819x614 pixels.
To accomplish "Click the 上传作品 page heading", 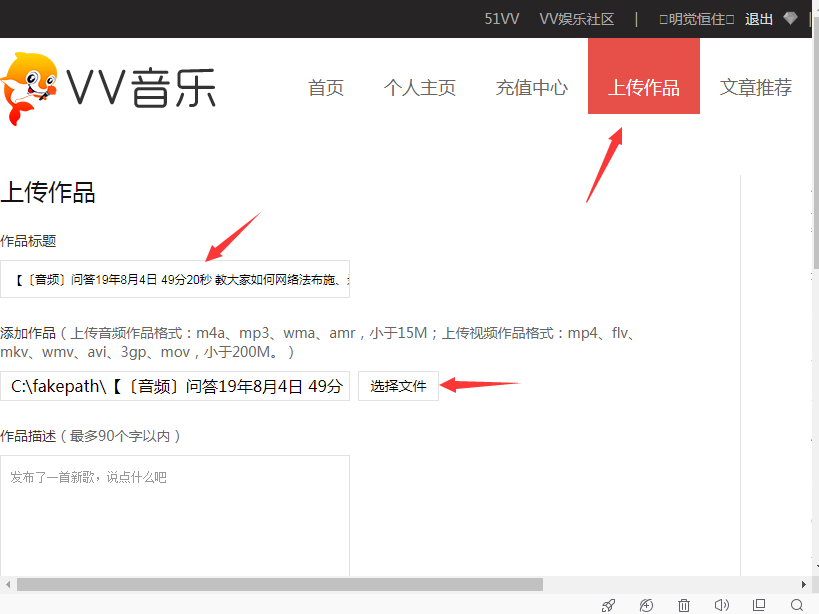I will point(48,192).
